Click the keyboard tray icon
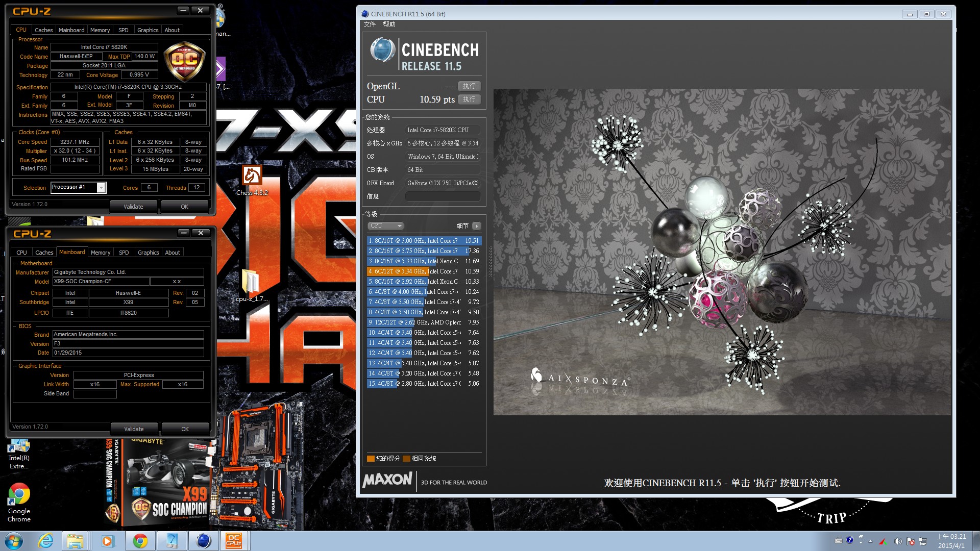 coord(839,541)
